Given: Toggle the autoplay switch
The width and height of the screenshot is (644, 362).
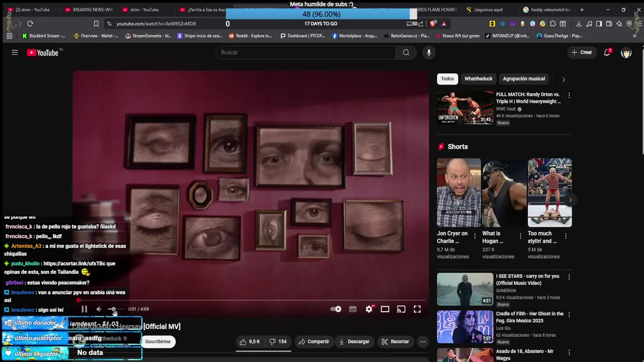Looking at the screenshot, I should 336,309.
